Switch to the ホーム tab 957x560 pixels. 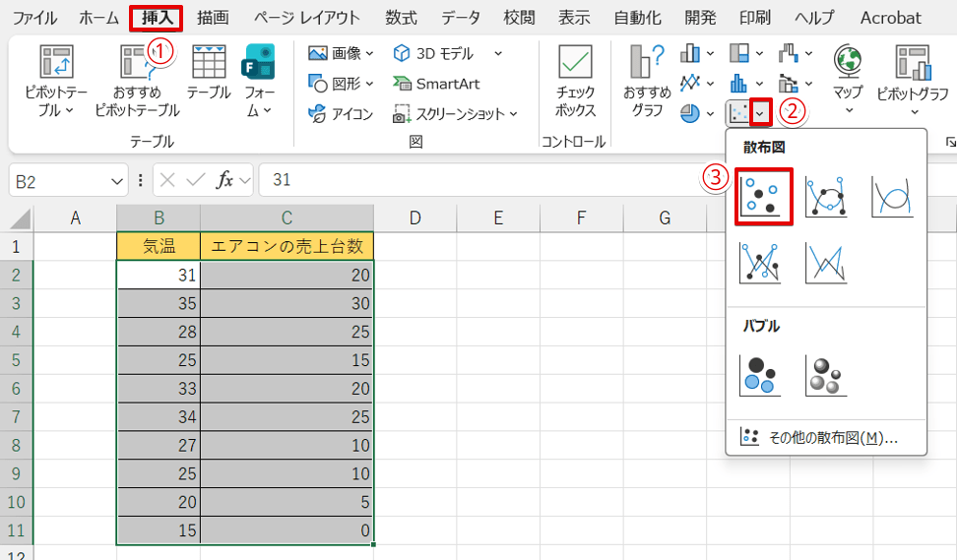[98, 18]
